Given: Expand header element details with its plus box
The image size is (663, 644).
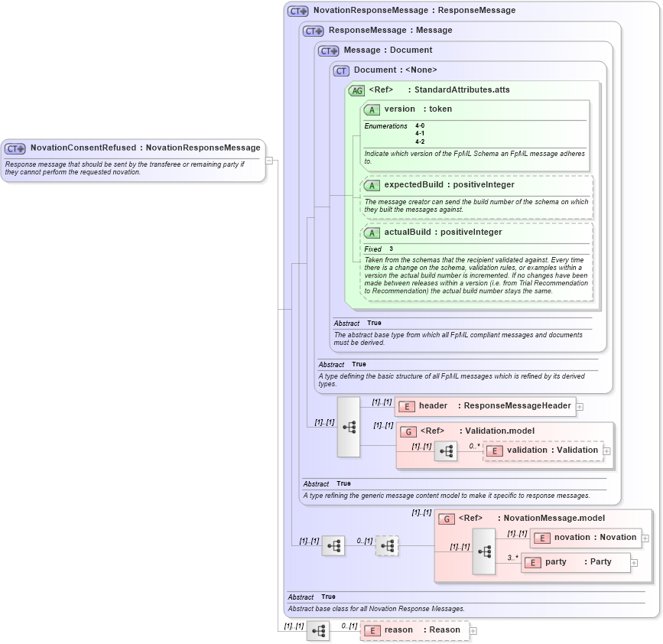Looking at the screenshot, I should pyautogui.click(x=580, y=406).
